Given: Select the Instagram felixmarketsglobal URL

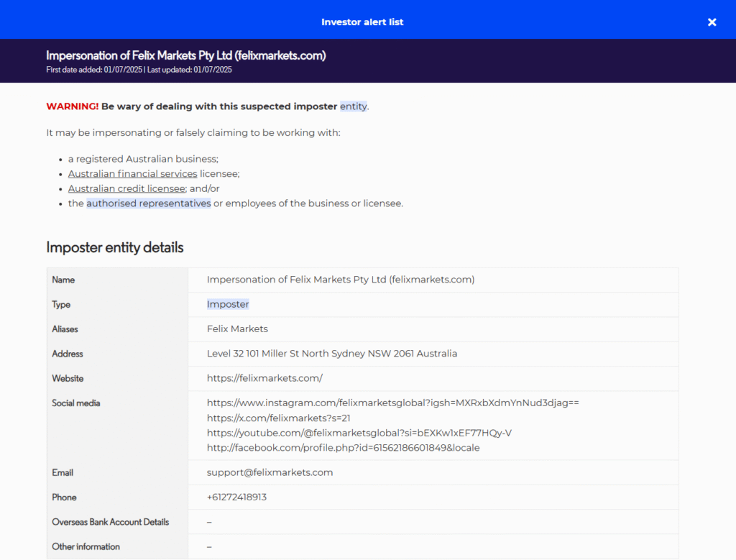Looking at the screenshot, I should pos(393,403).
